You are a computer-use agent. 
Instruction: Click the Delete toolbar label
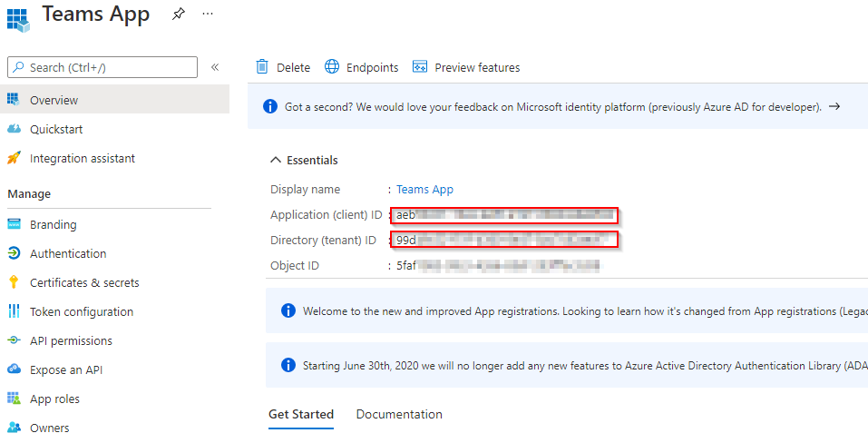(x=293, y=67)
